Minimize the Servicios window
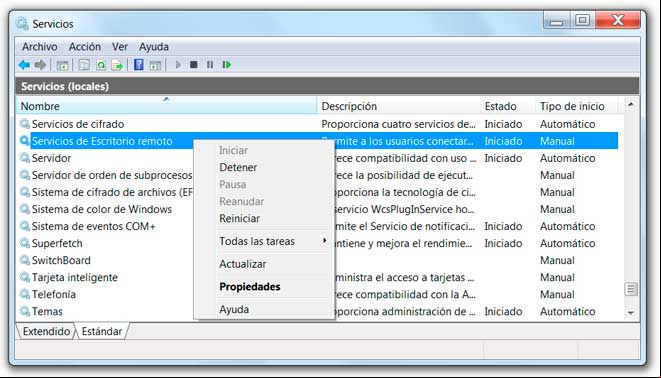 tap(556, 20)
